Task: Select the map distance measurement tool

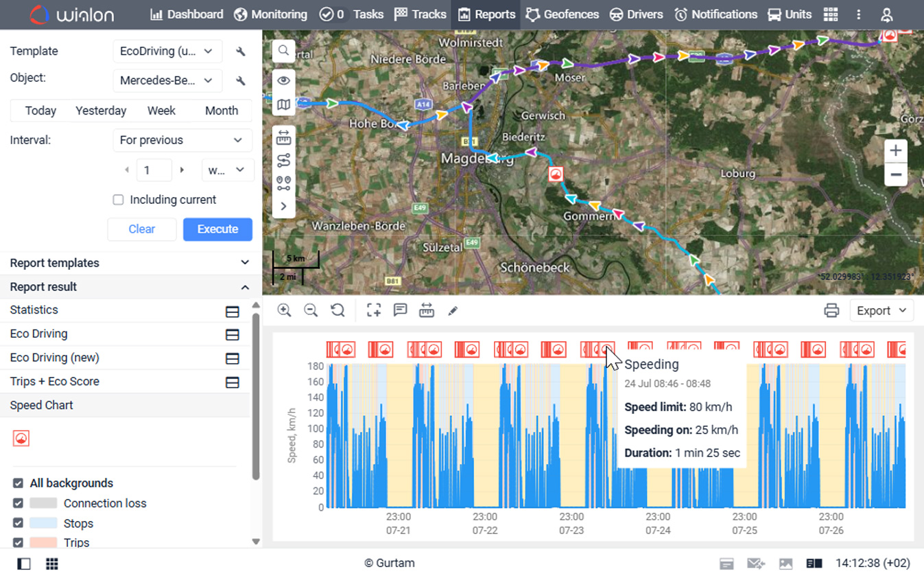Action: pyautogui.click(x=283, y=139)
